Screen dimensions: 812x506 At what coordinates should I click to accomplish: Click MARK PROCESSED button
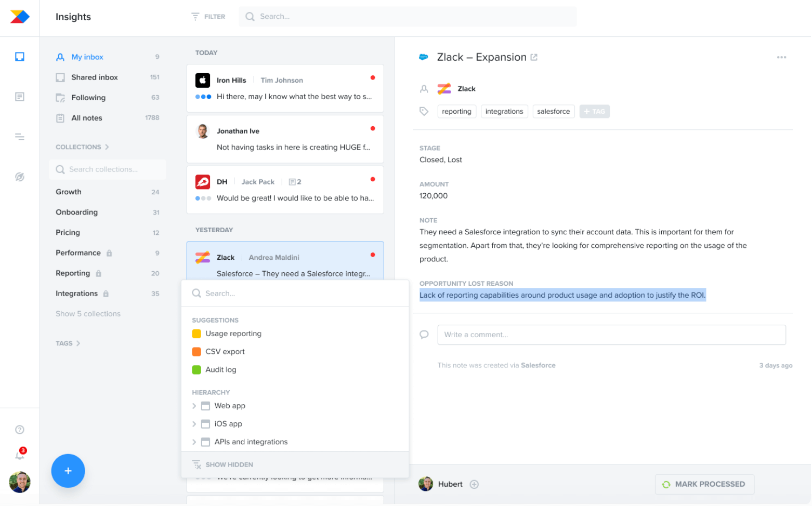point(704,484)
